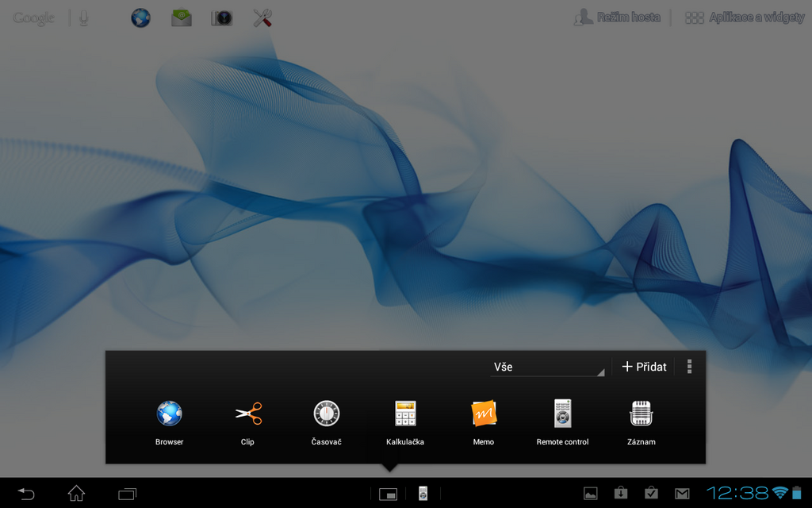This screenshot has height=508, width=812.
Task: Open the camera shortcut in the top bar
Action: [x=221, y=17]
